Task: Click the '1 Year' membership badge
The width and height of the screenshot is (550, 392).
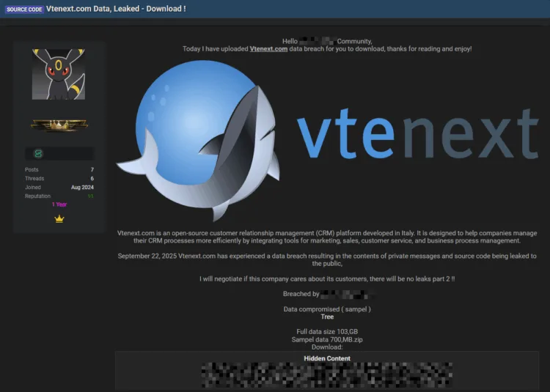Action: pyautogui.click(x=59, y=204)
